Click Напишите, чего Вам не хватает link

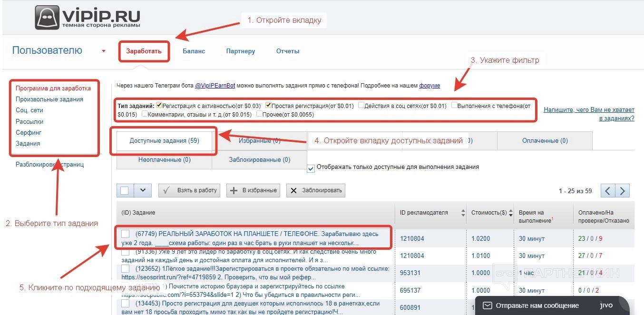(x=589, y=114)
